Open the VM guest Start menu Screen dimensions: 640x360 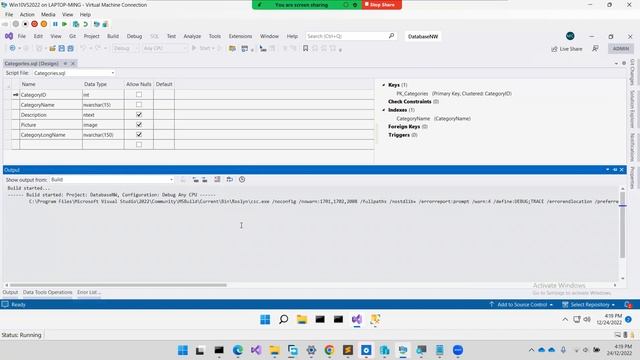tap(265, 319)
